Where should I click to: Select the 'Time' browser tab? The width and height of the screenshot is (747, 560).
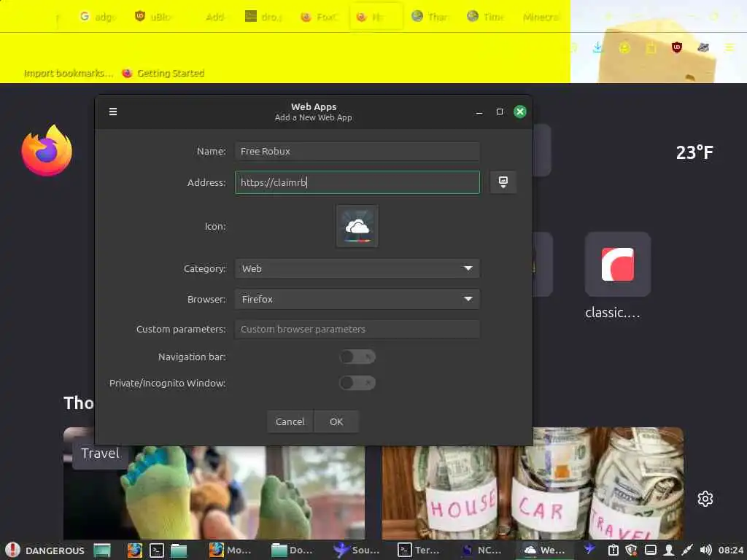click(486, 17)
